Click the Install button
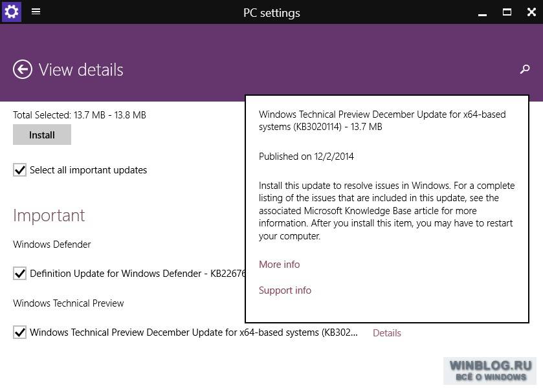The image size is (543, 392). (42, 135)
